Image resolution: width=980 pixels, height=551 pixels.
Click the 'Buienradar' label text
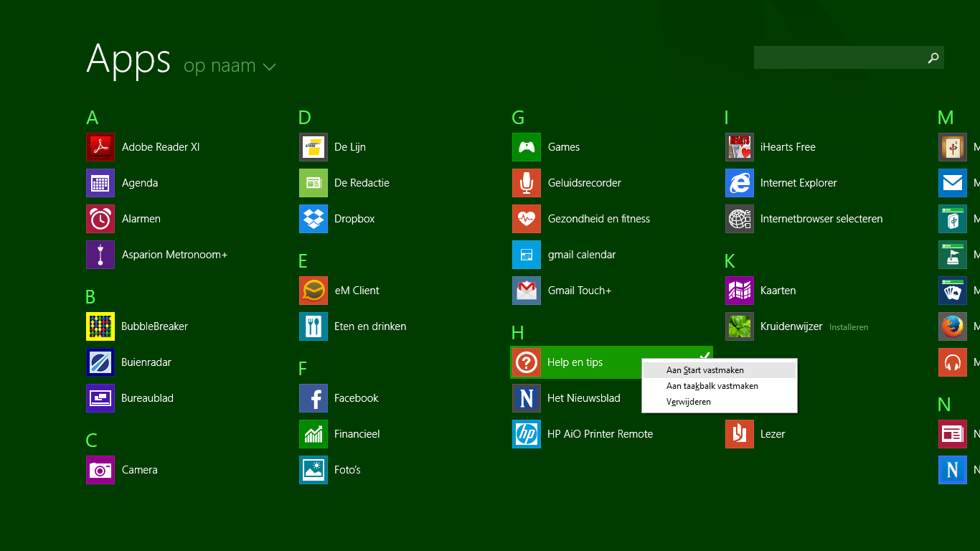tap(146, 362)
